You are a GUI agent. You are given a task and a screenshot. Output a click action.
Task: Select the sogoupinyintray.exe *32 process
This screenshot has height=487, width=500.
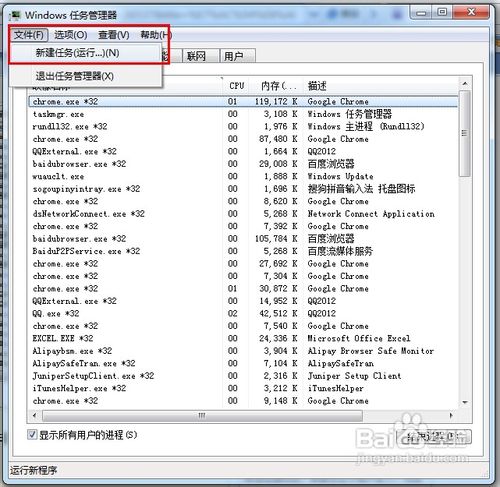[x=243, y=189]
